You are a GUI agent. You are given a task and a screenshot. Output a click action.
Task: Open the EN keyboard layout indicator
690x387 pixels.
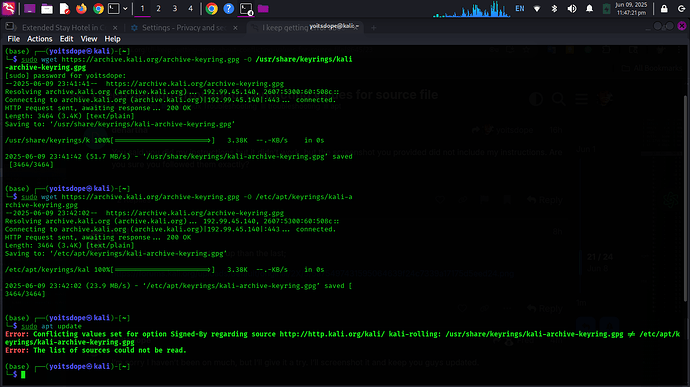(x=520, y=8)
